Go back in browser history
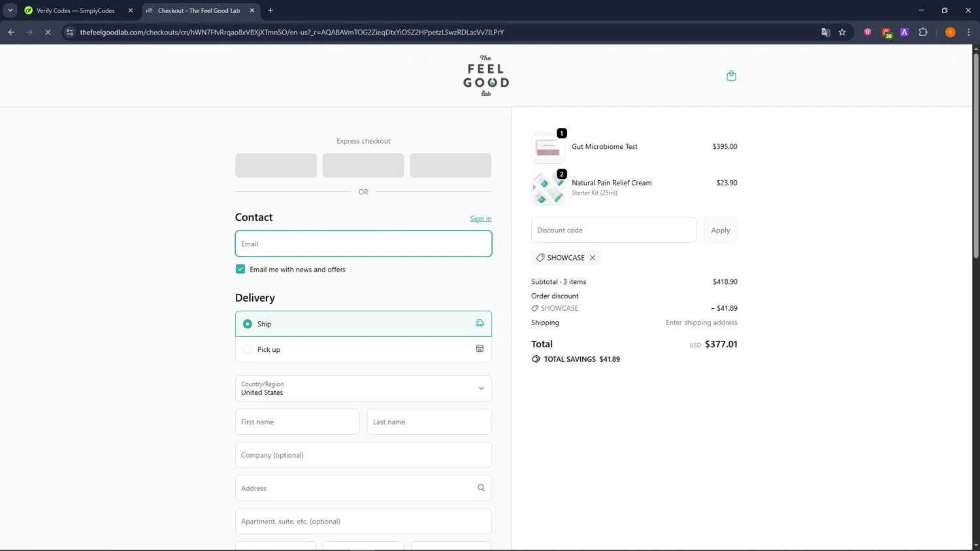This screenshot has height=551, width=980. tap(11, 32)
